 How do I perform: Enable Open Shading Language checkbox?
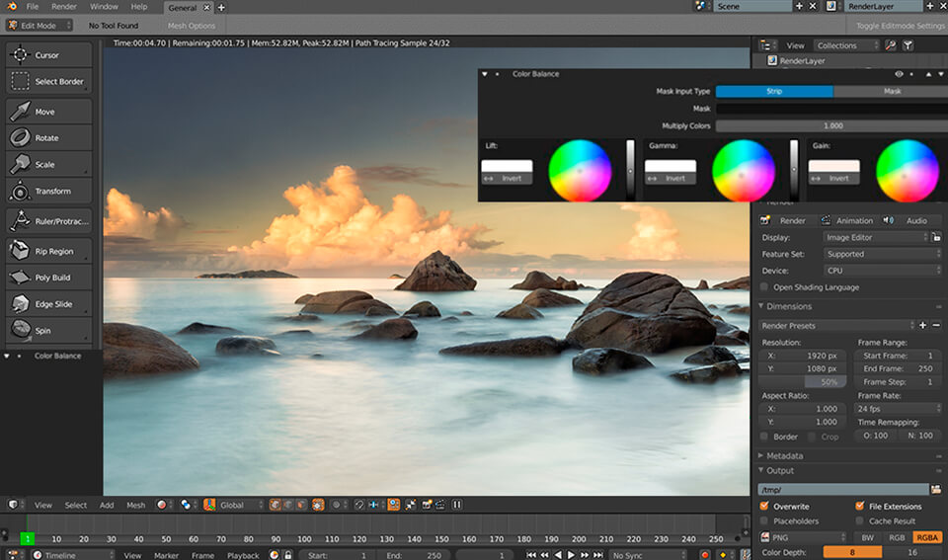pos(764,287)
